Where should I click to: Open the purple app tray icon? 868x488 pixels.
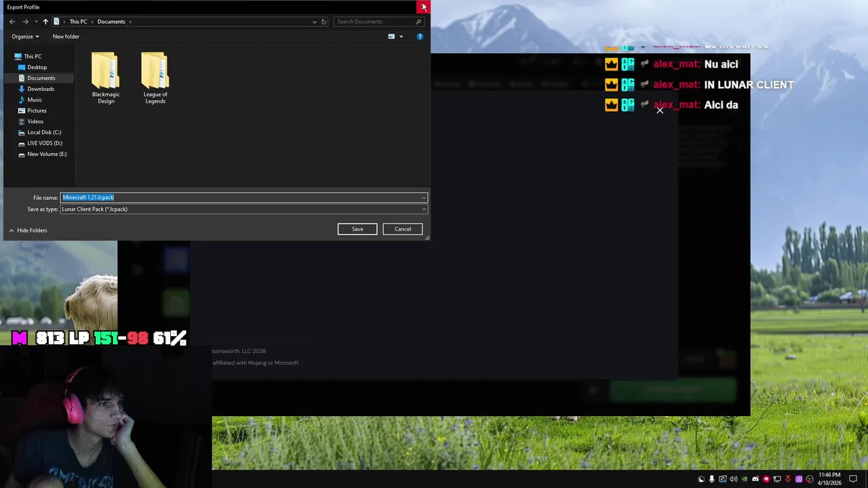[799, 479]
